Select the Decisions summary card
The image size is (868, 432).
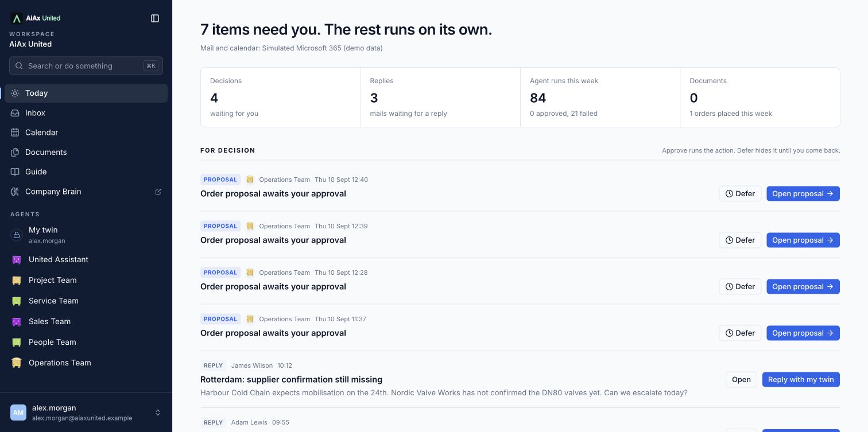point(281,98)
